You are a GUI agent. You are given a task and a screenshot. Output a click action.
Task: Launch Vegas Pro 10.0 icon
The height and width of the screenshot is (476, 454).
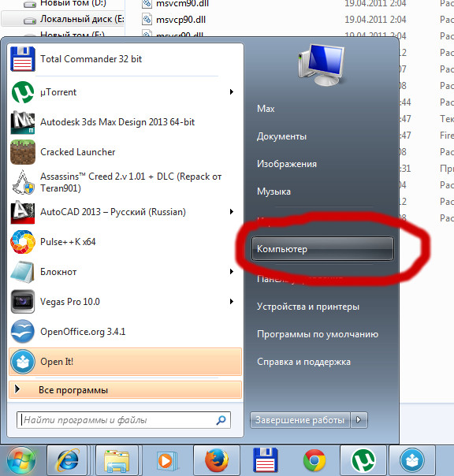pos(23,302)
